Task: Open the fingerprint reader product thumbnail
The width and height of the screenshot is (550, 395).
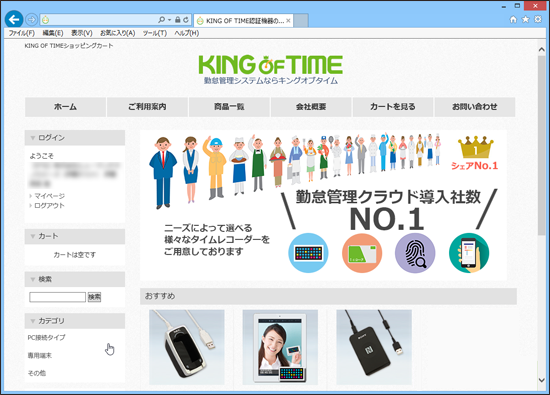Action: pos(187,347)
